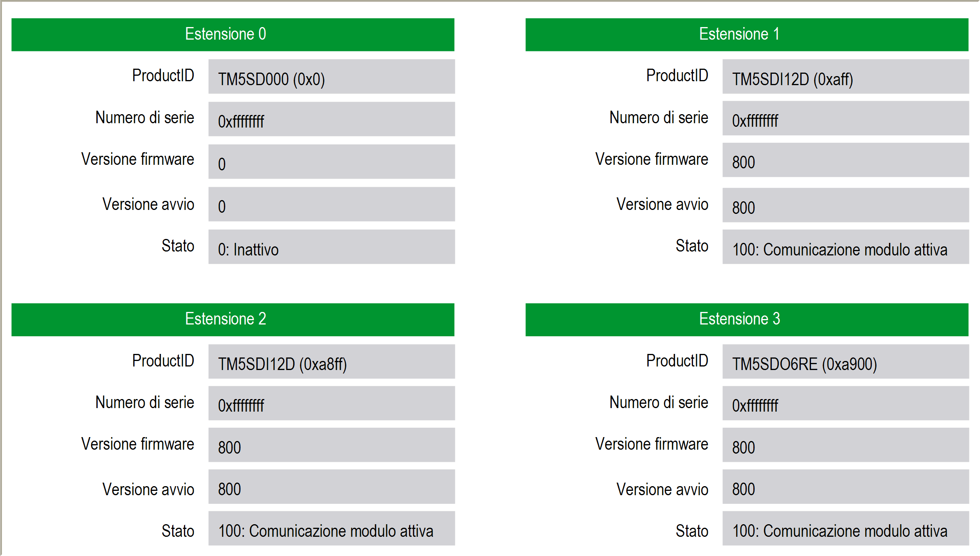Click Estensione 0 serial number field
Image resolution: width=980 pixels, height=556 pixels.
(331, 119)
